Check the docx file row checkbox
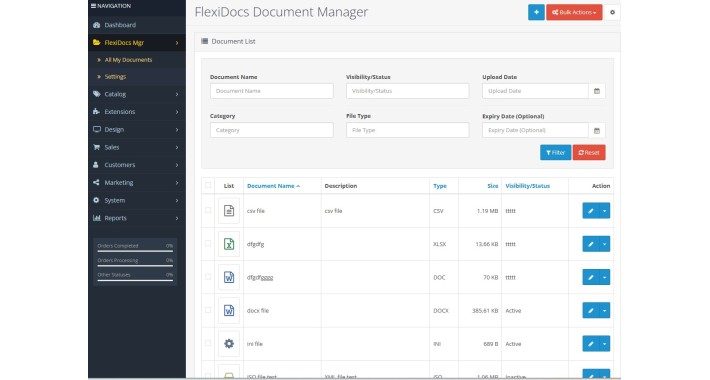Viewport: 710px width, 380px height. point(208,310)
